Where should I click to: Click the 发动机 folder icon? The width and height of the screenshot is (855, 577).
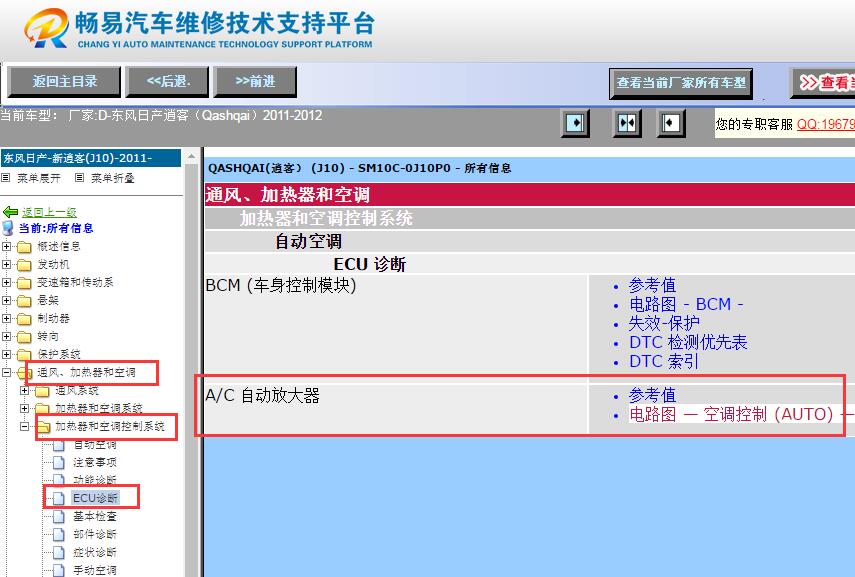pos(24,265)
